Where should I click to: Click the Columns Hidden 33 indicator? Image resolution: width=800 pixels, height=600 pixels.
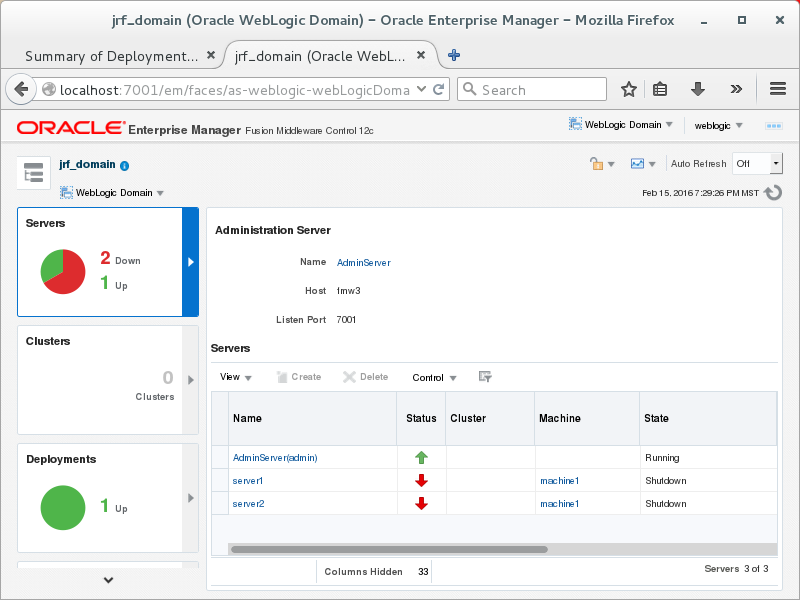pos(377,572)
